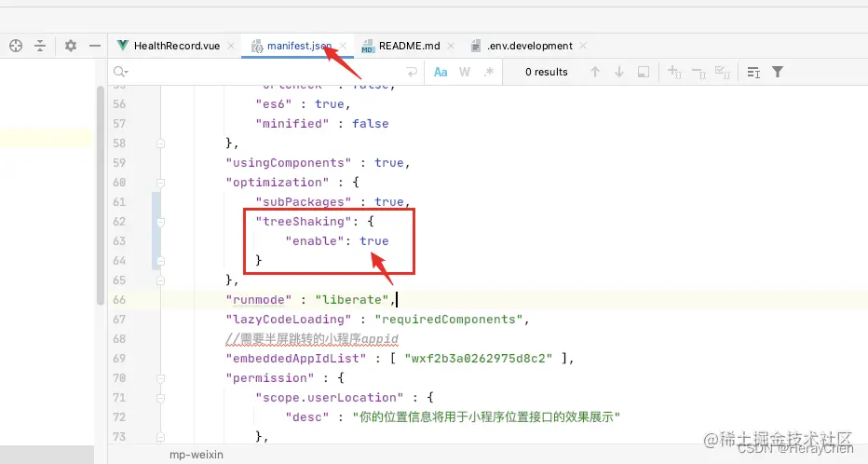Add selection for next occurrence
Viewport: 868px width, 464px height.
coord(674,72)
